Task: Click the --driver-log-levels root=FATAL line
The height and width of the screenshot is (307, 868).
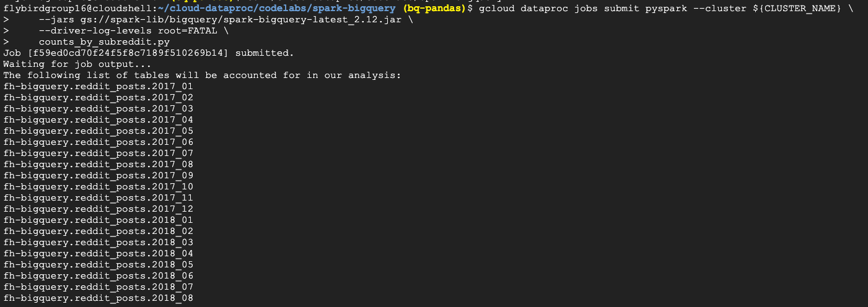Action: (128, 30)
